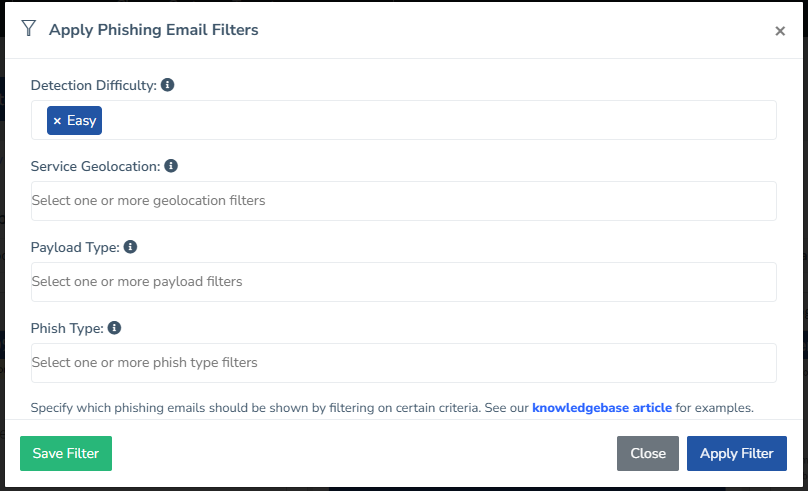
Task: Select the Easy tag label
Action: click(82, 121)
